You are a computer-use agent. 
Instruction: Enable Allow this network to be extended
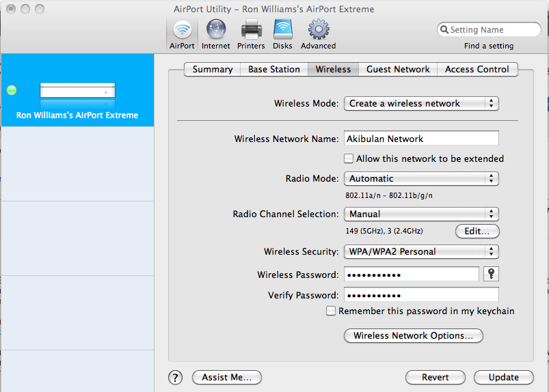pyautogui.click(x=349, y=158)
